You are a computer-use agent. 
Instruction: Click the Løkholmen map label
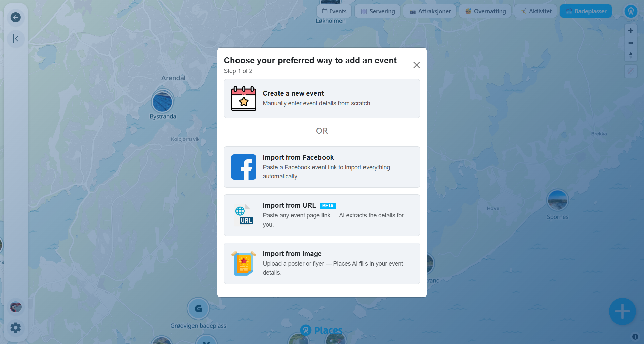(331, 21)
